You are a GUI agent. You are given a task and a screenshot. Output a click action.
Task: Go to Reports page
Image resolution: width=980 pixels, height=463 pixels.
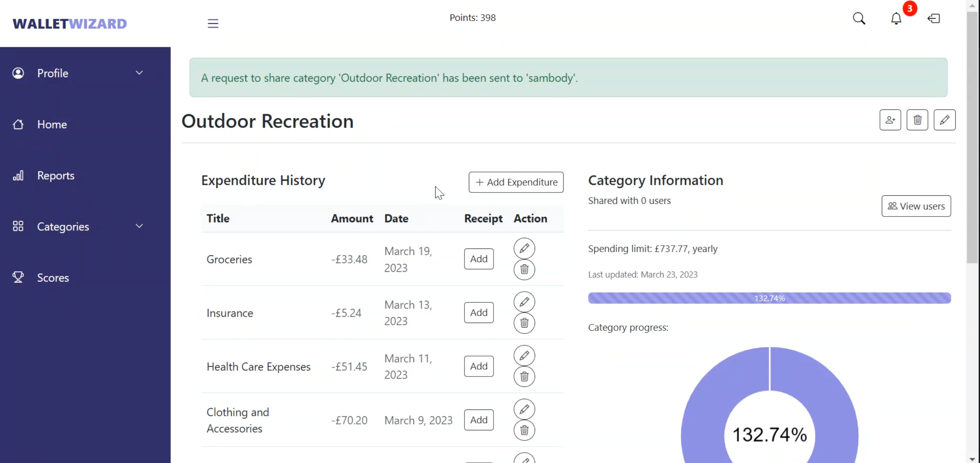55,175
